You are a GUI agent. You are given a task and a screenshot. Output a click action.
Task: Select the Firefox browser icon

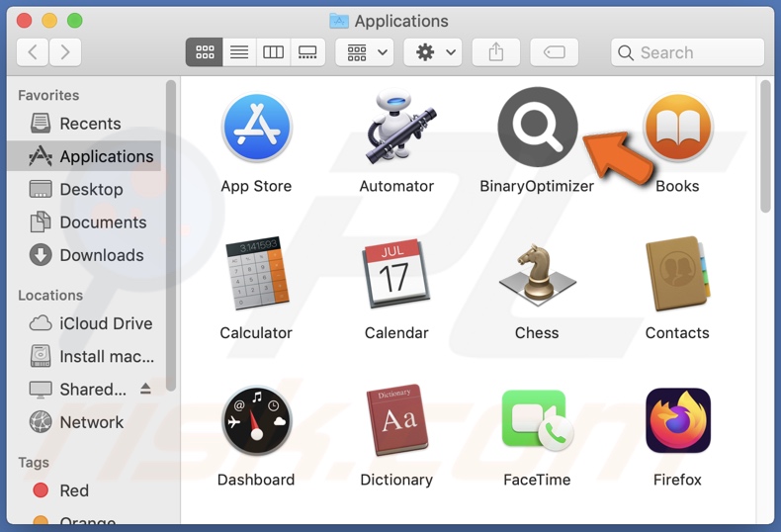coord(677,420)
